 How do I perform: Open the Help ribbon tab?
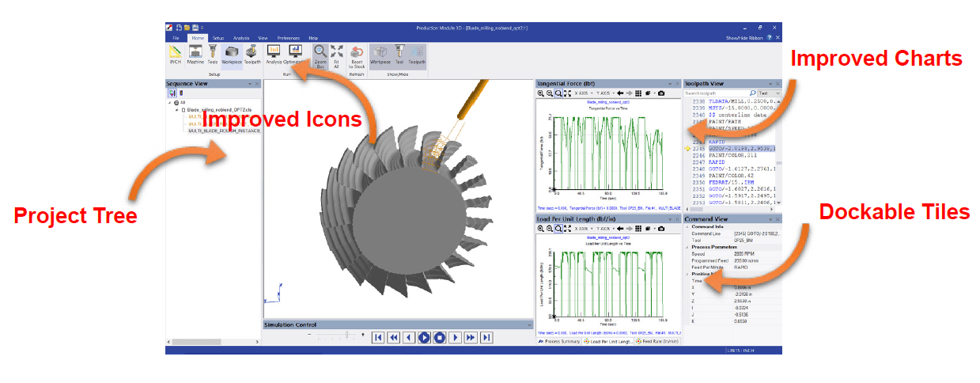[313, 38]
